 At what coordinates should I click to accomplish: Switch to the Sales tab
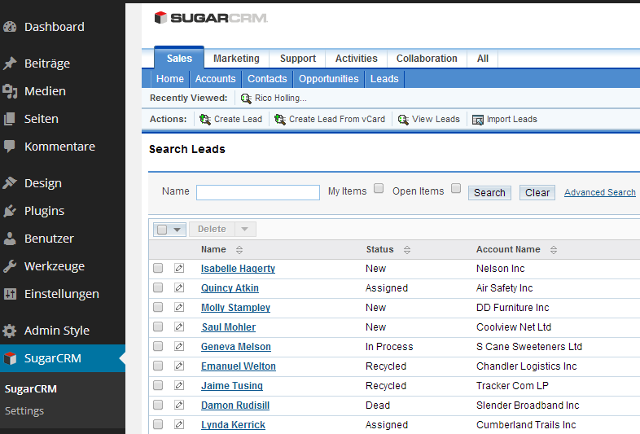tap(179, 58)
